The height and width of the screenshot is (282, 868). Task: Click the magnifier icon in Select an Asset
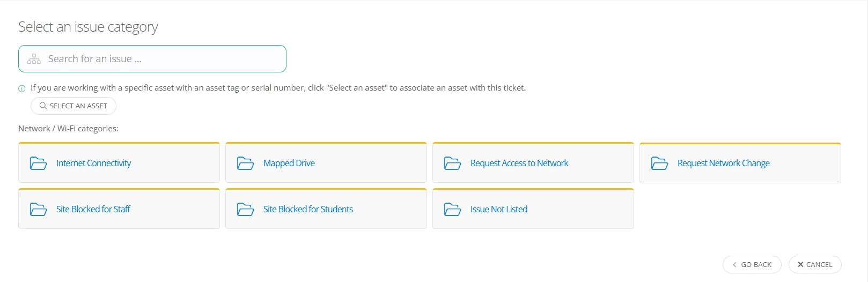coord(43,106)
